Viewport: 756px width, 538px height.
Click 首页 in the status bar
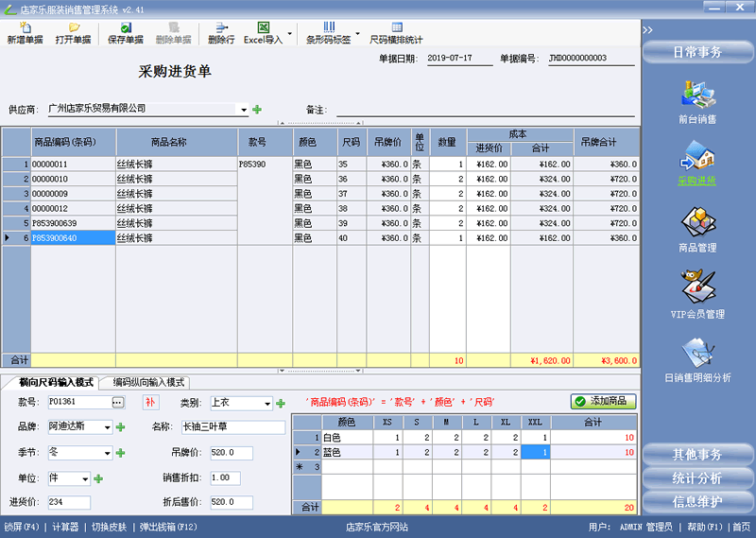tap(742, 527)
